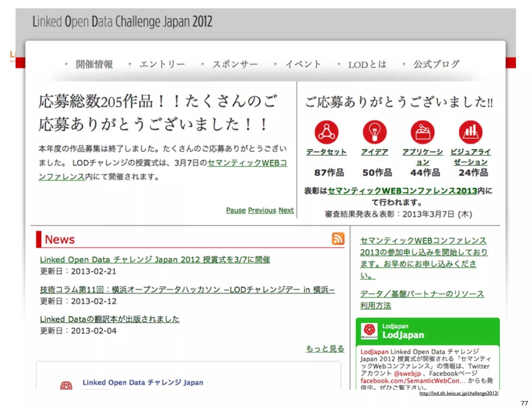Open the 開催情報 menu item
Viewport: 532px width, 409px height.
(94, 64)
